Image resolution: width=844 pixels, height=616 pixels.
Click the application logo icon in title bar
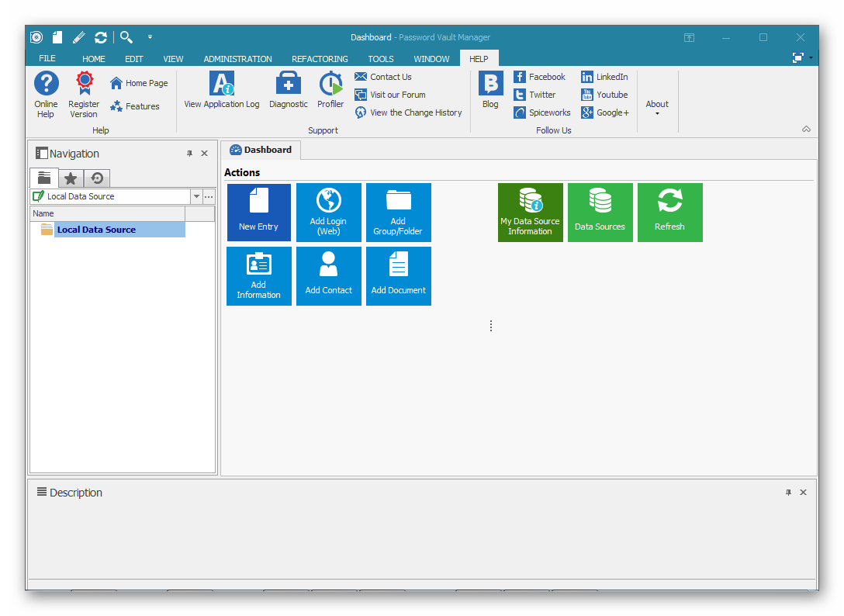(36, 37)
